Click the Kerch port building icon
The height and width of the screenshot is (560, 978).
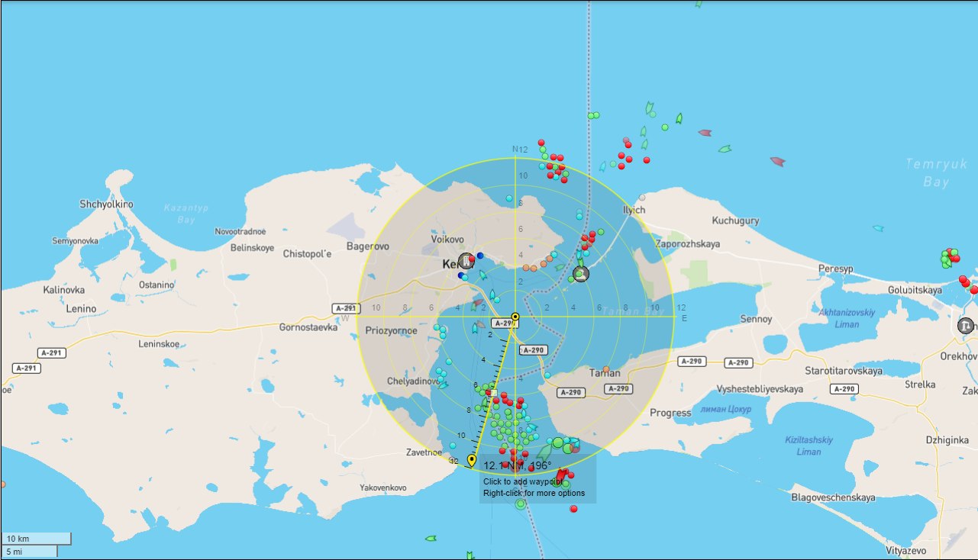click(466, 262)
